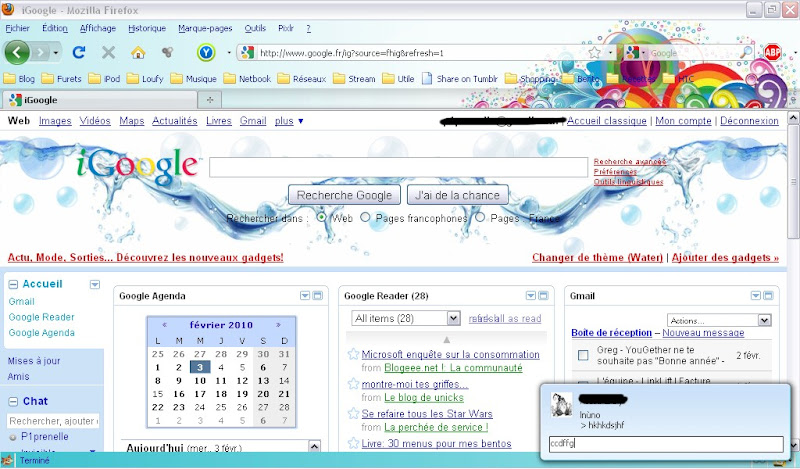Open the All items (28) dropdown
800x469 pixels.
406,318
